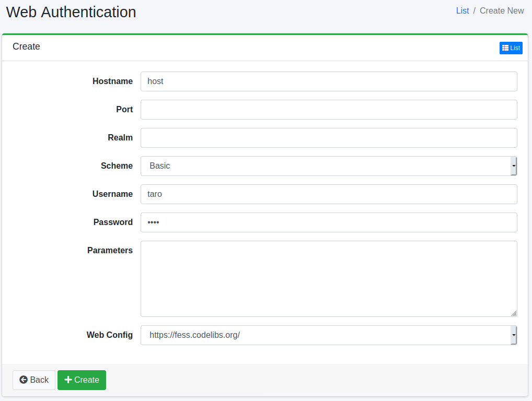Image resolution: width=532 pixels, height=401 pixels.
Task: Click the Username field containing taro
Action: coord(328,194)
